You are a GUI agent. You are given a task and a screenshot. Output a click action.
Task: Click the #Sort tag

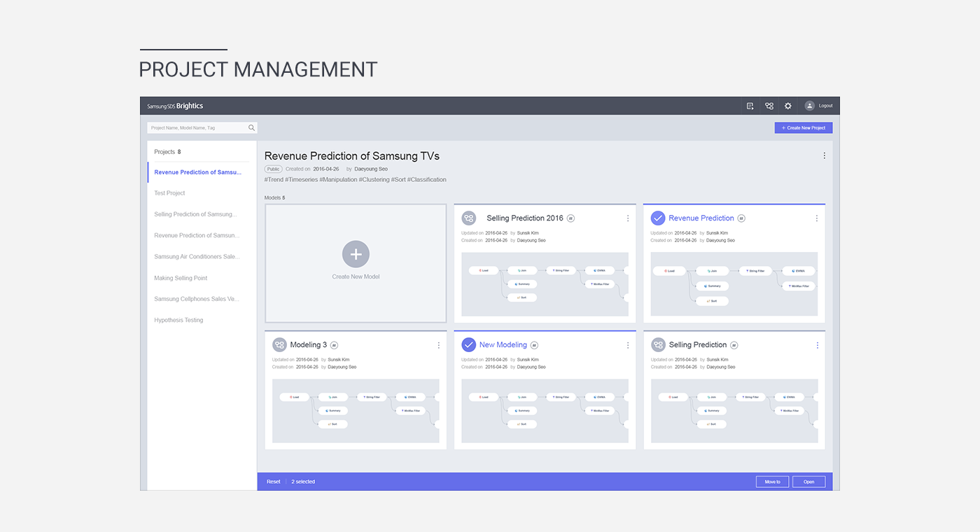398,180
